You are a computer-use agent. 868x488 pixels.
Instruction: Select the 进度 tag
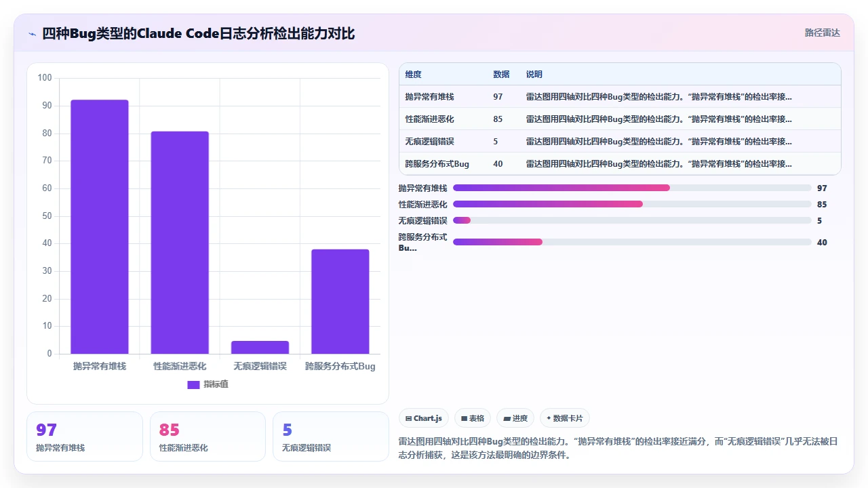tap(515, 418)
